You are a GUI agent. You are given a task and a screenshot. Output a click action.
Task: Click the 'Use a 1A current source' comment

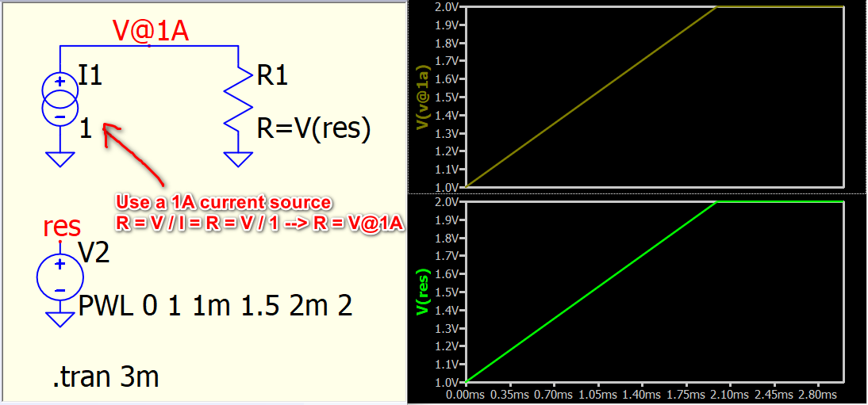click(223, 204)
